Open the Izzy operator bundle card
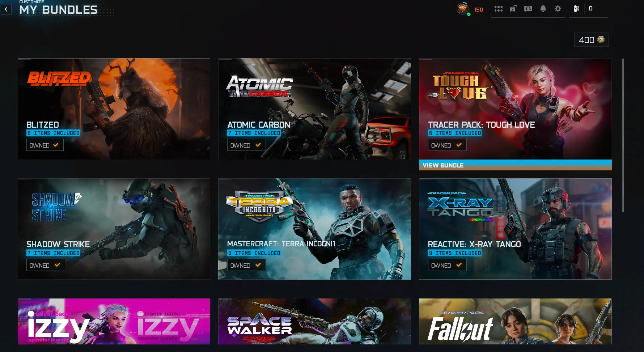644x352 pixels. [x=114, y=321]
